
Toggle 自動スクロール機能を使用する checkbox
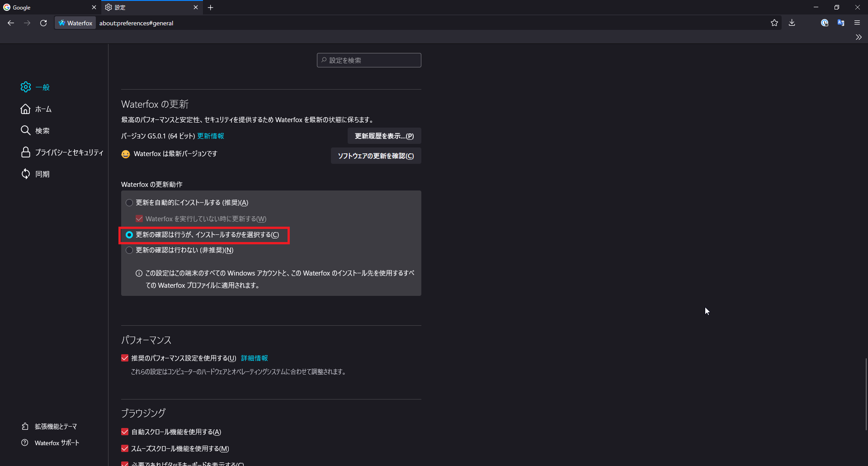(x=125, y=432)
